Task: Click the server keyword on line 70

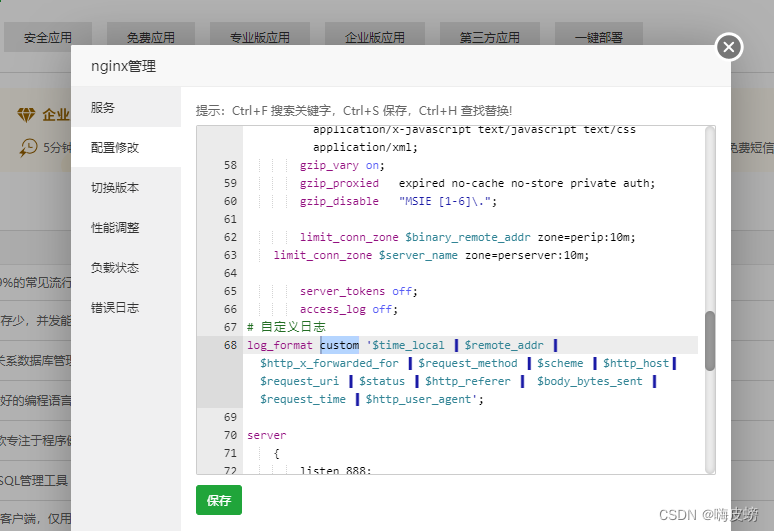Action: pos(267,435)
